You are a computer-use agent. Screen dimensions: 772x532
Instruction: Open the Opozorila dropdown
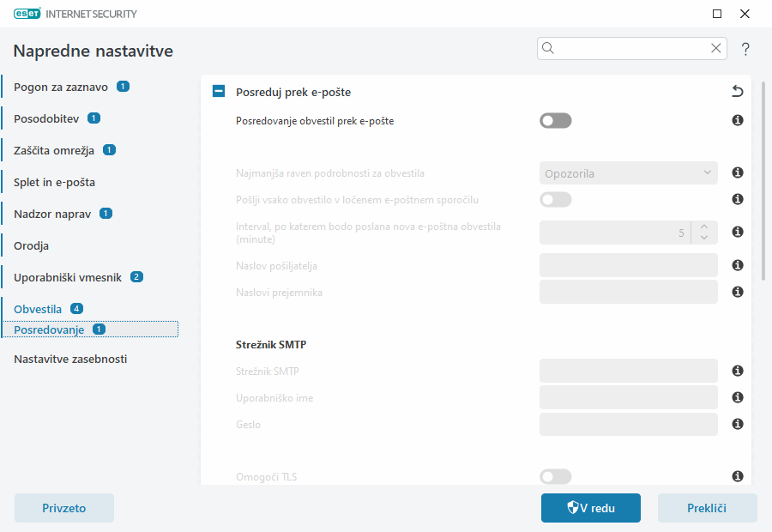point(628,173)
